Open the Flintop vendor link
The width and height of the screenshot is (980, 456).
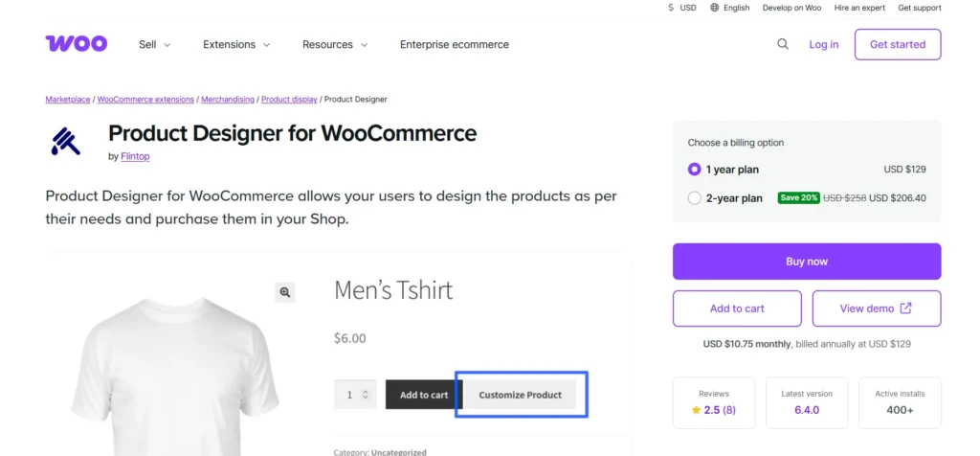coord(136,156)
